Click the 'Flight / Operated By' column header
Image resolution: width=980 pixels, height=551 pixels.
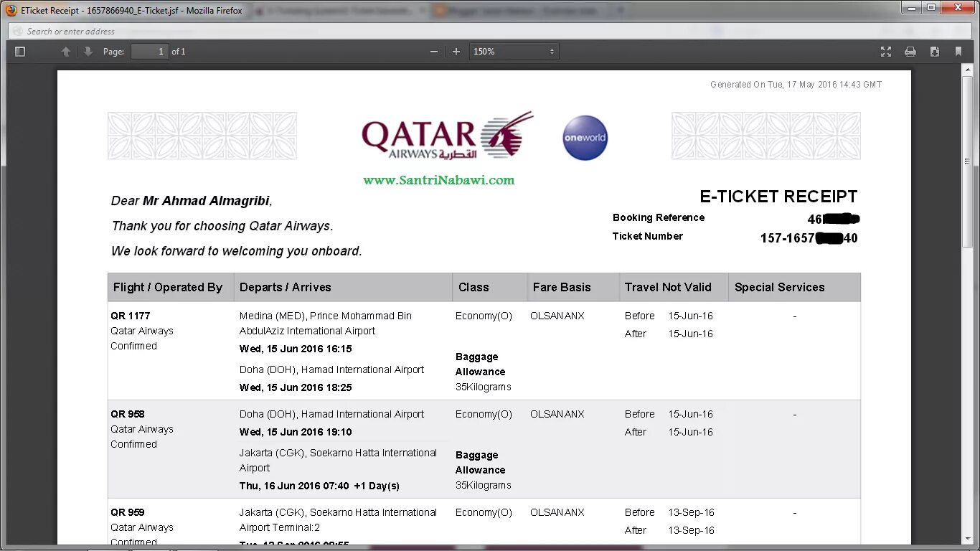pyautogui.click(x=168, y=287)
